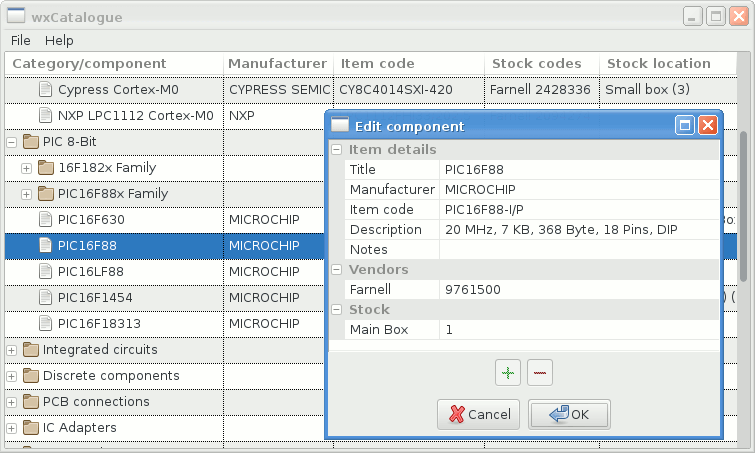Click the 16F182x Family folder icon
This screenshot has width=755, height=453.
(46, 168)
